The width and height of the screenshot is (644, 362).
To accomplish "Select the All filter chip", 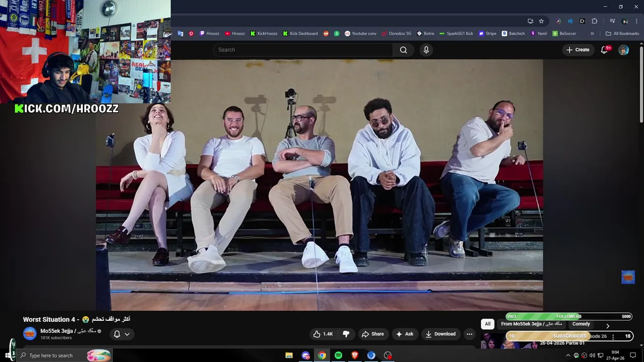I will [x=488, y=324].
